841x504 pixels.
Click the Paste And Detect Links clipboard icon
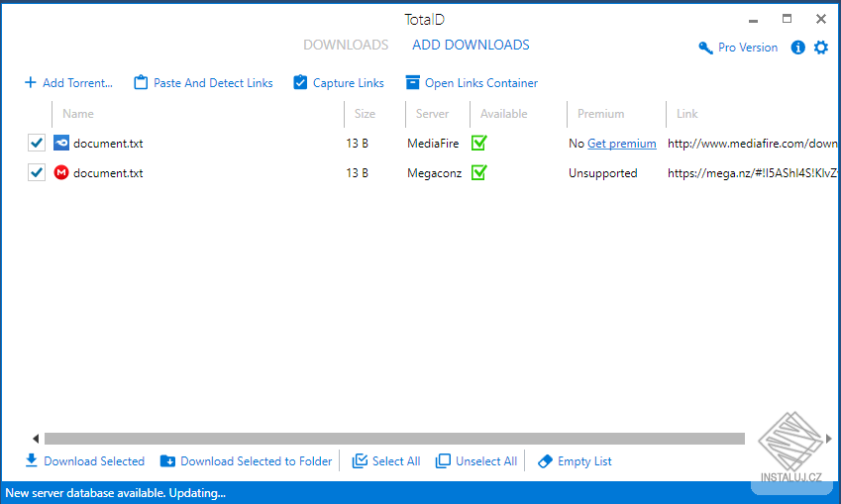(x=141, y=82)
